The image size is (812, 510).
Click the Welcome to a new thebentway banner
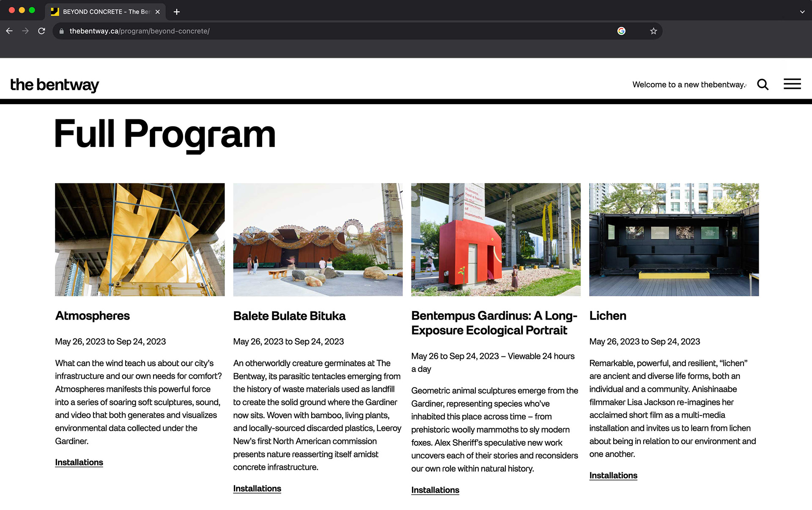pyautogui.click(x=689, y=85)
